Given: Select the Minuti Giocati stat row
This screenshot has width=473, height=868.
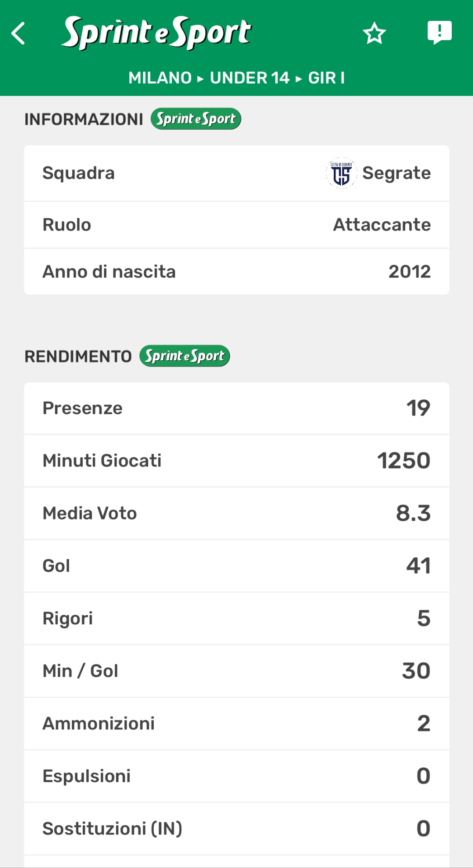Looking at the screenshot, I should click(x=236, y=461).
